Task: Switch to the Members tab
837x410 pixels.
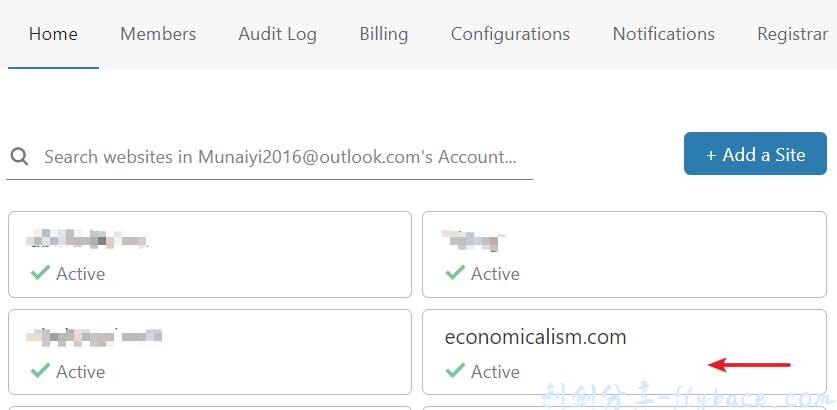Action: [158, 34]
